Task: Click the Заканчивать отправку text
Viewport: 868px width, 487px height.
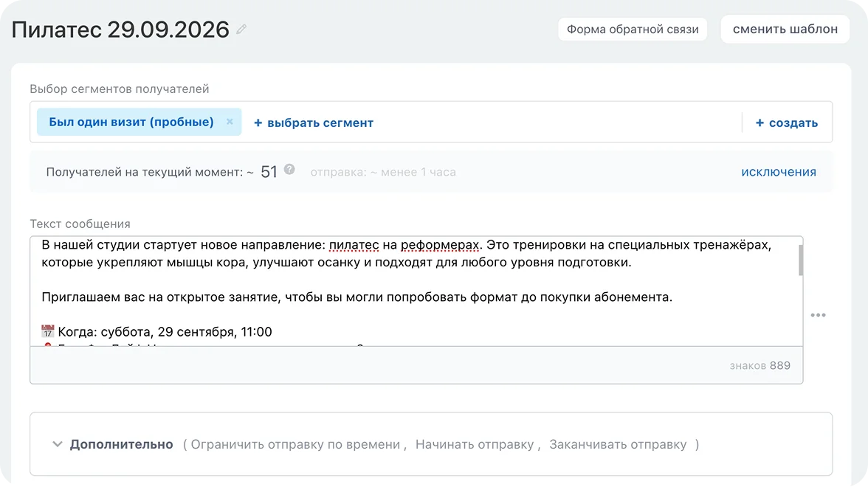Action: point(618,444)
